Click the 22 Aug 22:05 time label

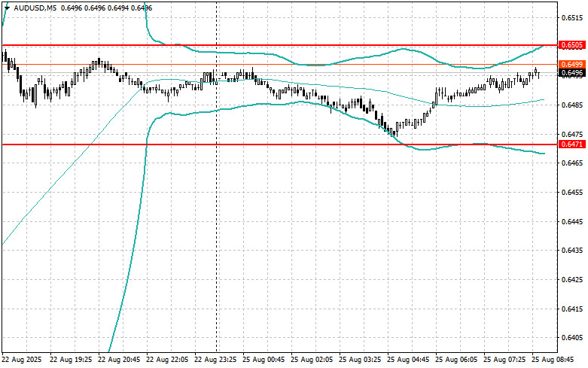167,360
